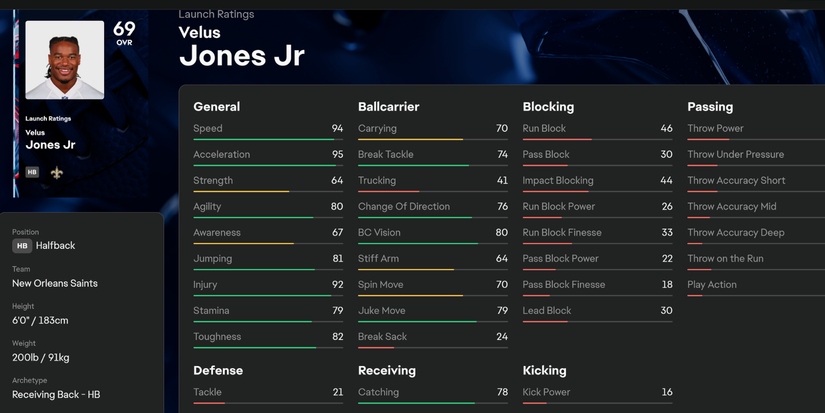
Task: Click the New Orleans Saints team name
Action: [55, 283]
